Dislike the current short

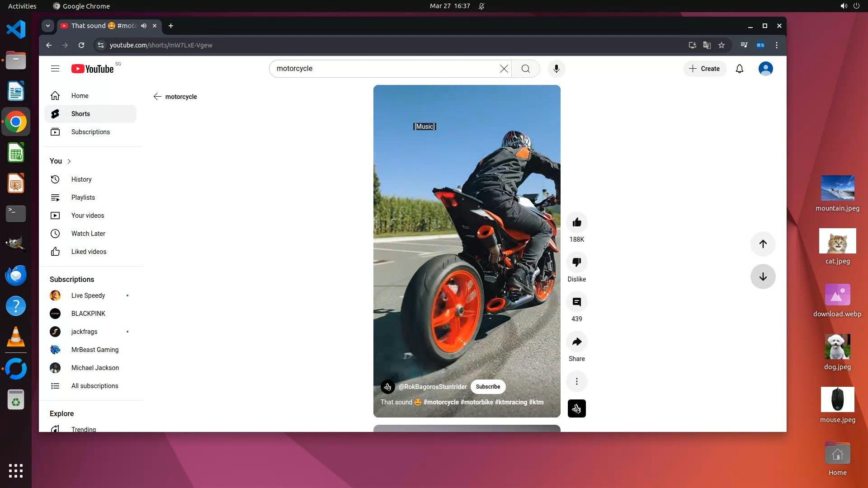pos(576,262)
